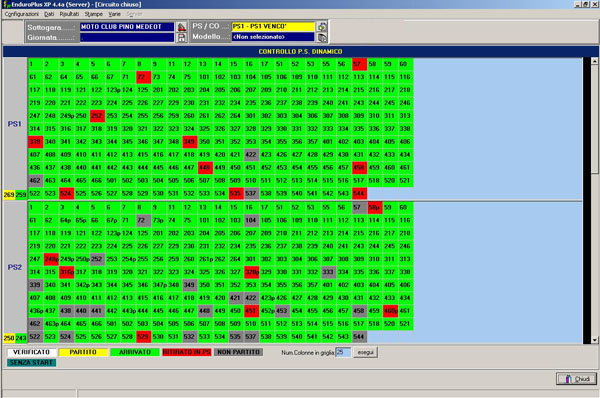
Task: Open the Stampe menu
Action: tap(94, 14)
